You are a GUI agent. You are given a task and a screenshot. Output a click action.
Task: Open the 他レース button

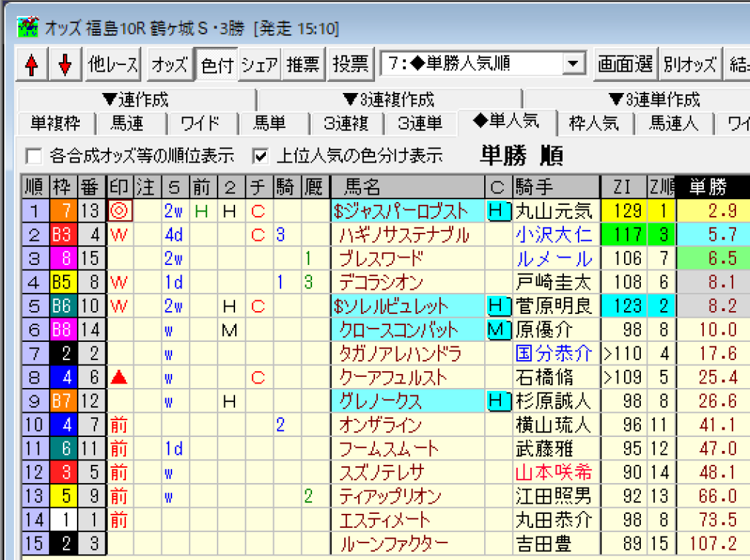(x=114, y=64)
